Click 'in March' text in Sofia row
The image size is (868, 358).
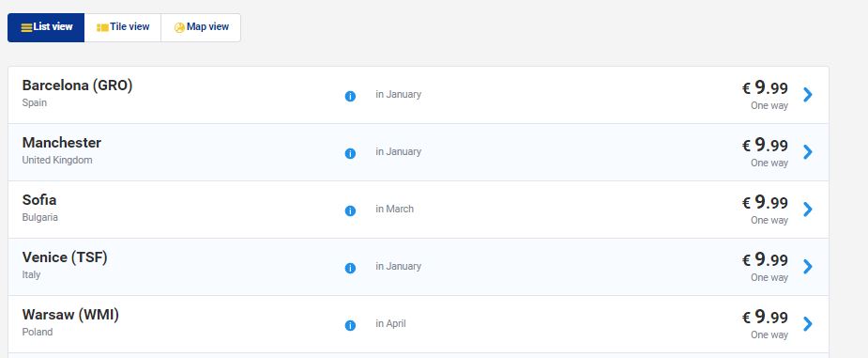click(394, 209)
